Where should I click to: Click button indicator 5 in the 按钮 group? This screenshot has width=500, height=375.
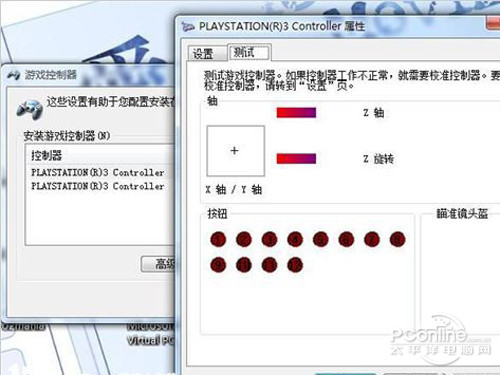tap(321, 239)
